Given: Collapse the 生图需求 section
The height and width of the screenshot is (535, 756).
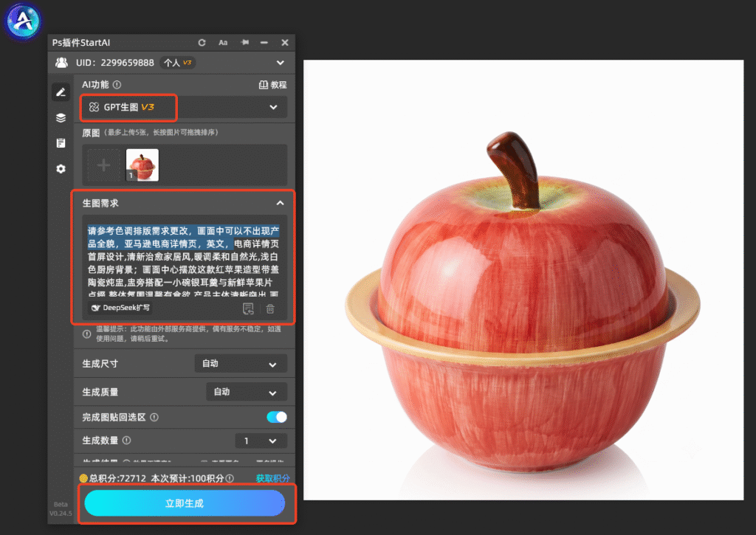Looking at the screenshot, I should pos(280,203).
